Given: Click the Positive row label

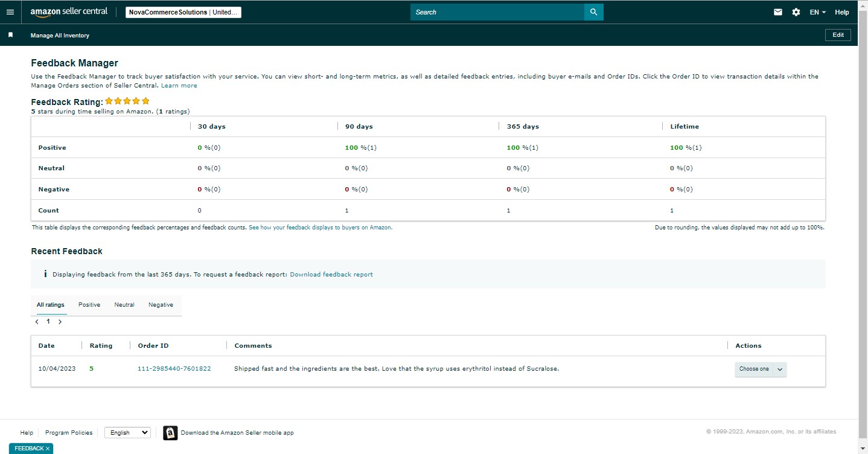Looking at the screenshot, I should click(x=52, y=148).
